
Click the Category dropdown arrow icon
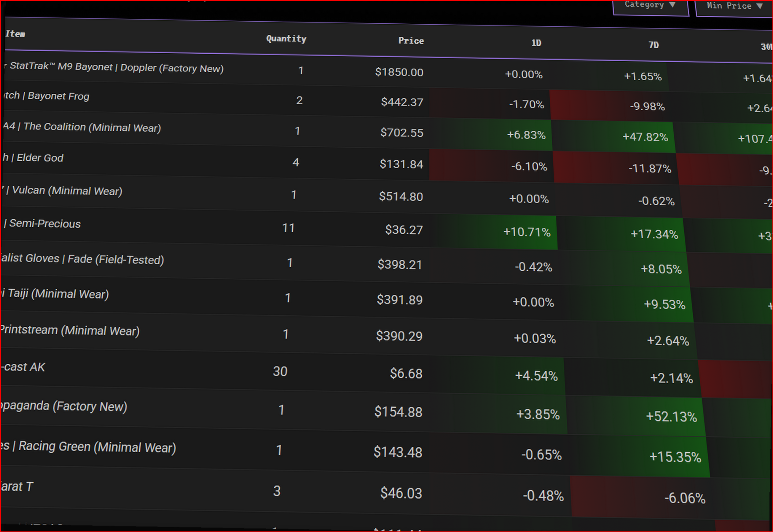(x=673, y=5)
